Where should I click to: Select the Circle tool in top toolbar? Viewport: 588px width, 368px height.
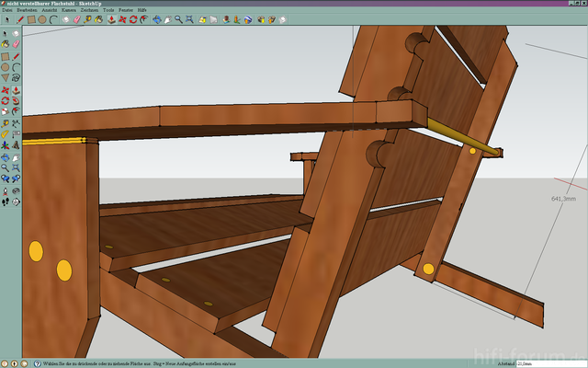42,19
